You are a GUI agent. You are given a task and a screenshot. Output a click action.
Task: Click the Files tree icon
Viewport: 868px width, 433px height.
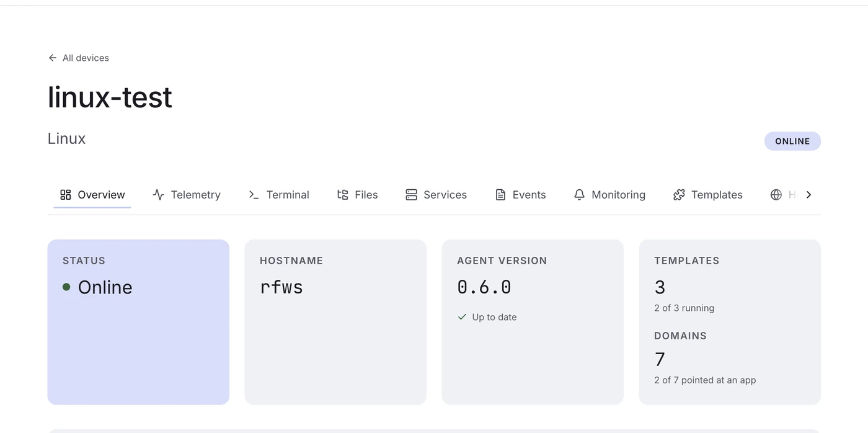tap(342, 195)
